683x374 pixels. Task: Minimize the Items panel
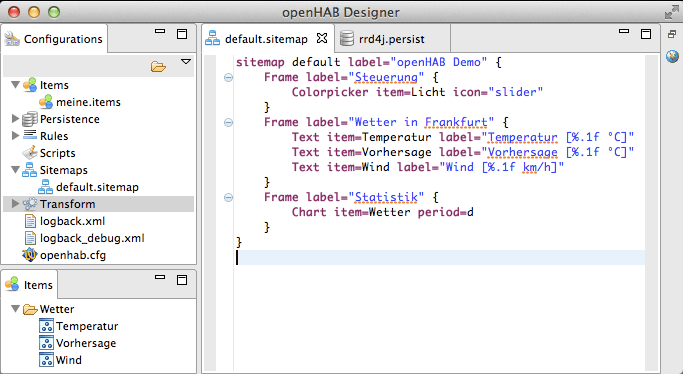(160, 277)
